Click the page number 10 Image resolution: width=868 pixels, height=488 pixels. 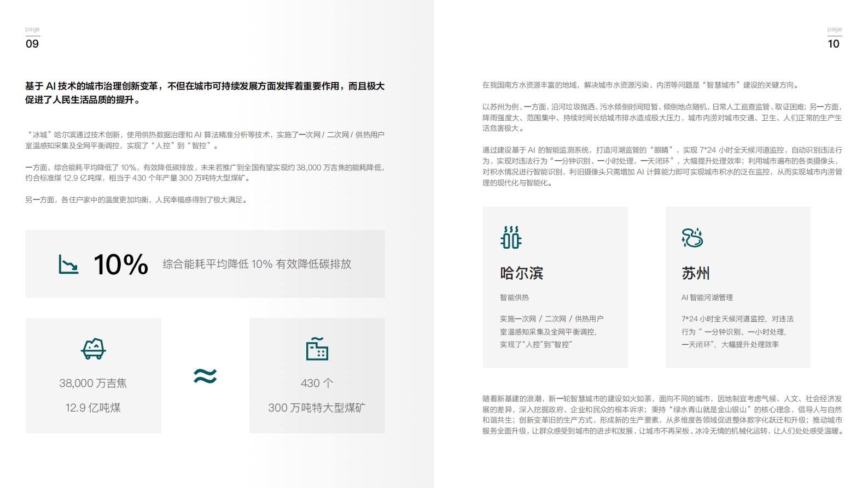(834, 44)
